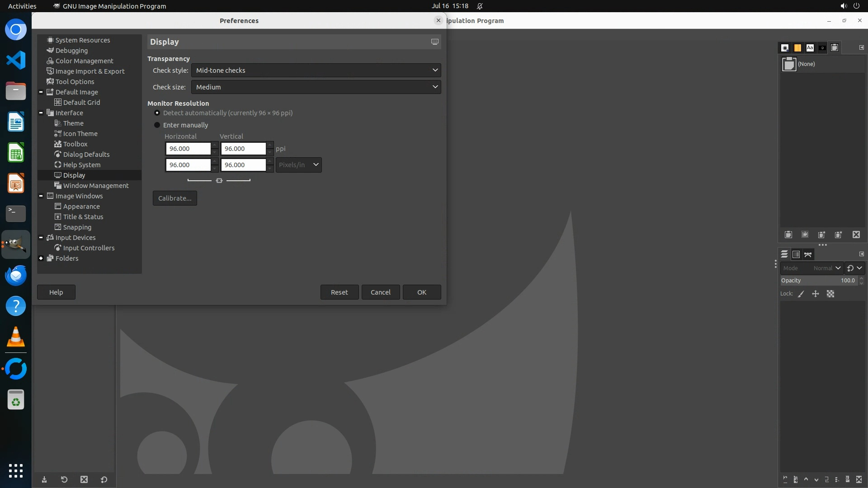The height and width of the screenshot is (488, 868).
Task: Open the Check style dropdown
Action: tap(316, 70)
